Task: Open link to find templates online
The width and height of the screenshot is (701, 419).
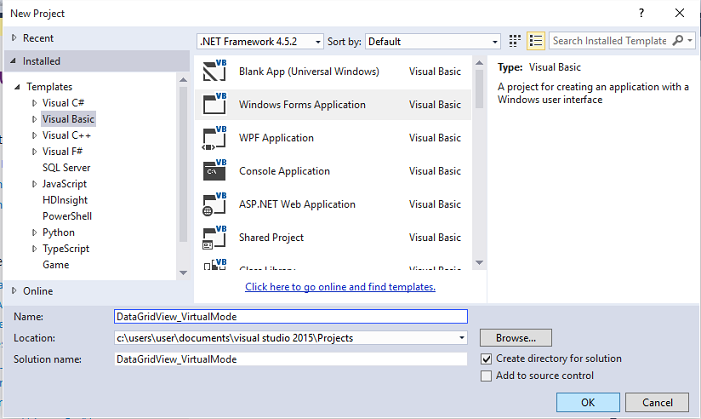Action: click(340, 287)
